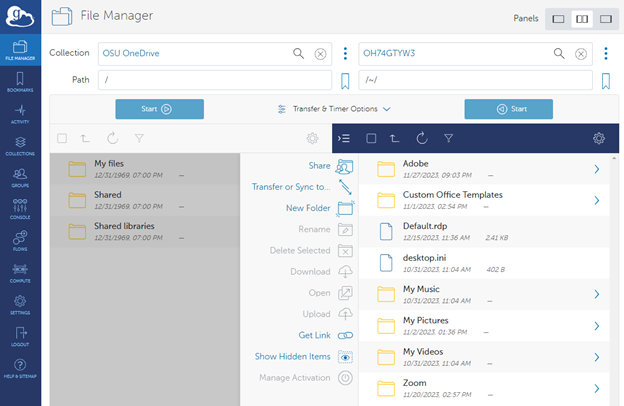This screenshot has width=624, height=406.
Task: Select the Default.rdp file
Action: click(x=484, y=232)
